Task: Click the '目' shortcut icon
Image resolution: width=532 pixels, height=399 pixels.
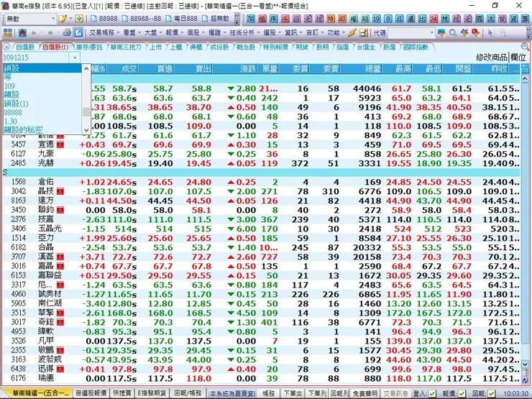Action: point(296,19)
